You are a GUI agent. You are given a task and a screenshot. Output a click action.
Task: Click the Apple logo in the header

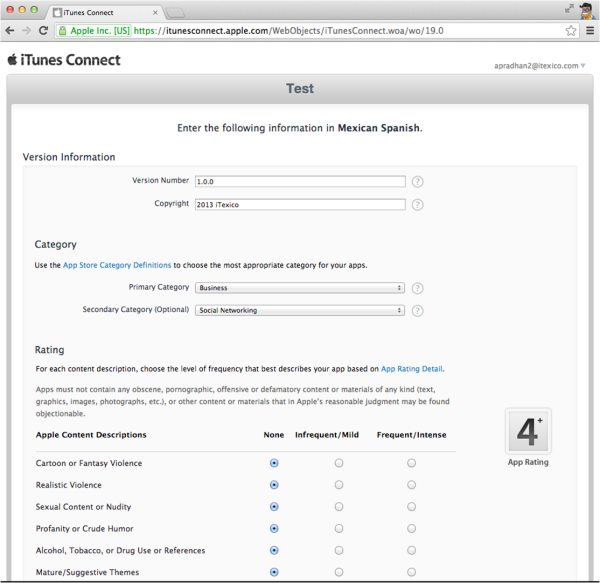(12, 60)
